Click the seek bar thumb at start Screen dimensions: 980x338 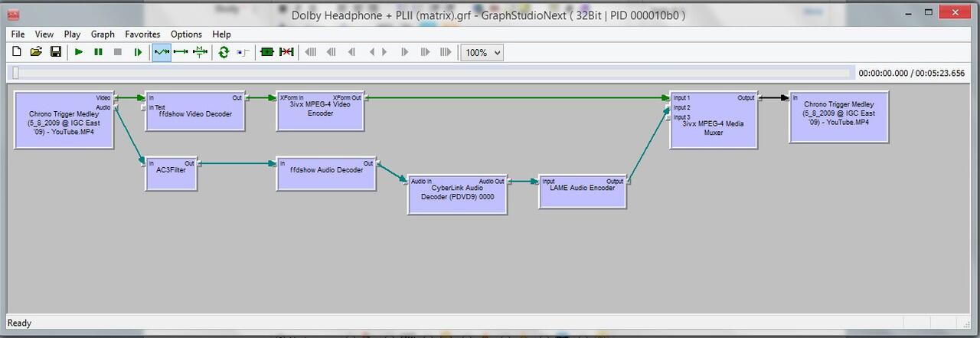pos(15,73)
